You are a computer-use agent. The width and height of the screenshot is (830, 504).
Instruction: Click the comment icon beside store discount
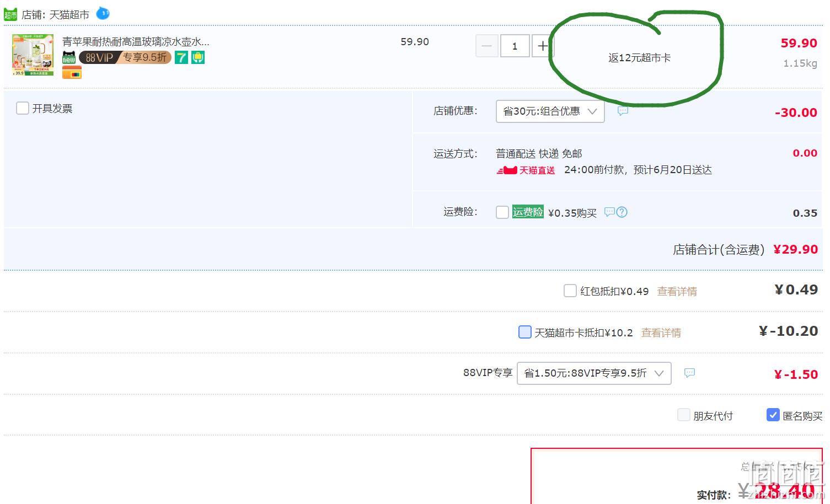(623, 111)
